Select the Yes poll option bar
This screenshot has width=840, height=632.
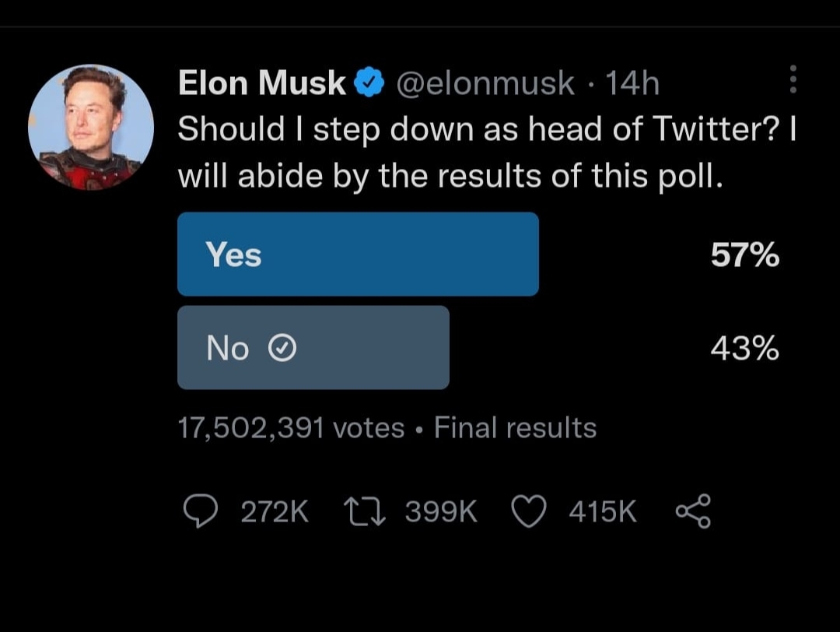[358, 255]
